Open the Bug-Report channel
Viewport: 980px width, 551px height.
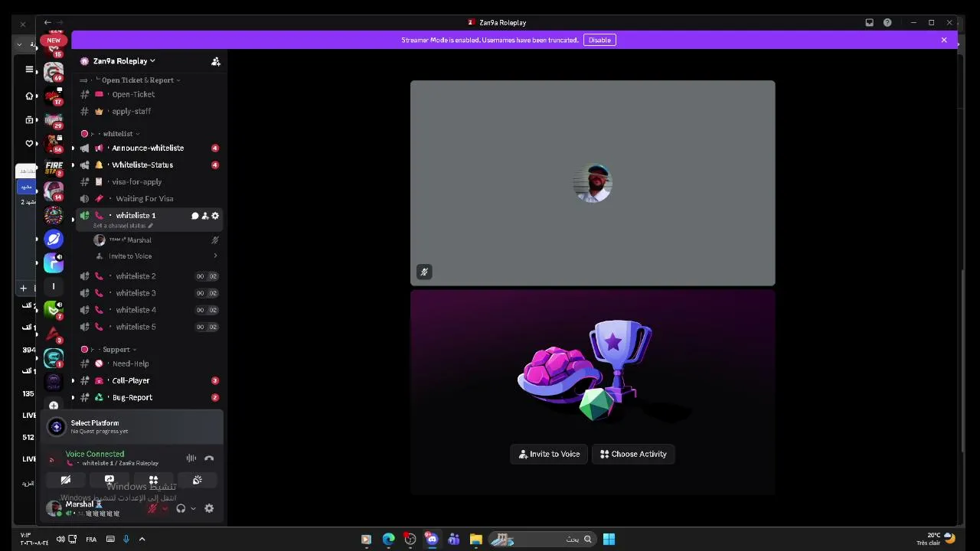(x=149, y=397)
